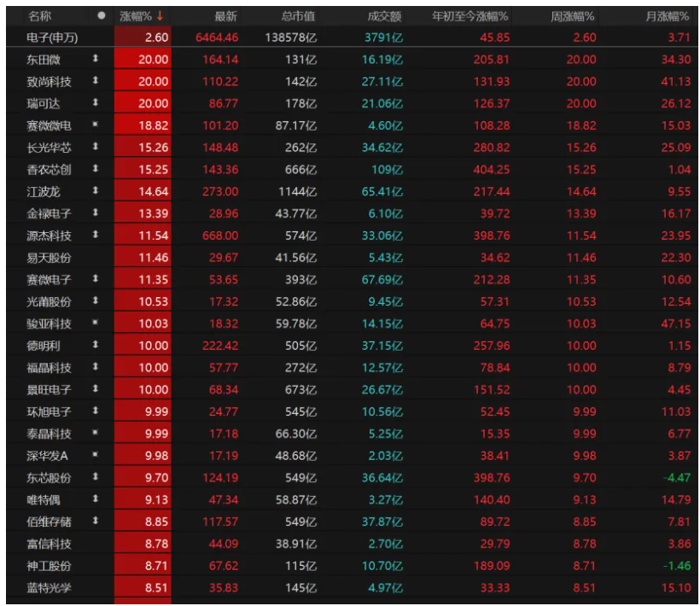Click the 年初至今涨幅% column header
Viewport: 700px width, 606px height.
point(470,16)
